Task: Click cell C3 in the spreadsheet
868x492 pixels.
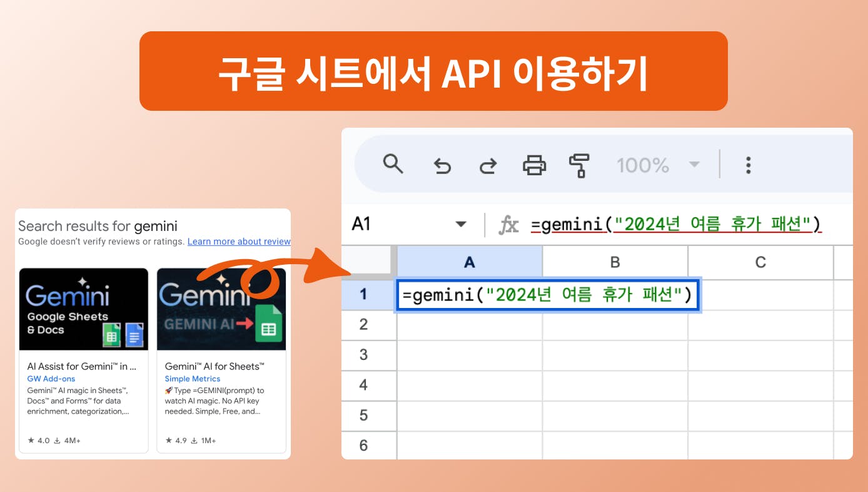Action: pyautogui.click(x=760, y=356)
